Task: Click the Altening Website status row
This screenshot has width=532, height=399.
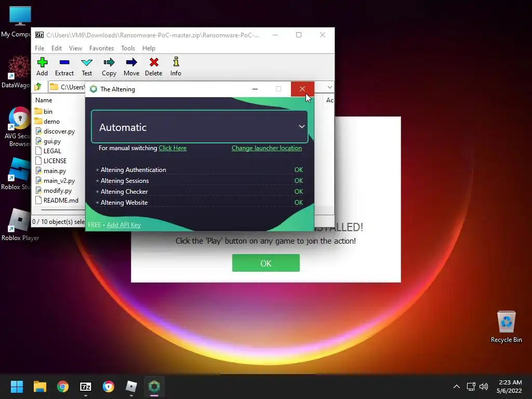Action: click(199, 202)
